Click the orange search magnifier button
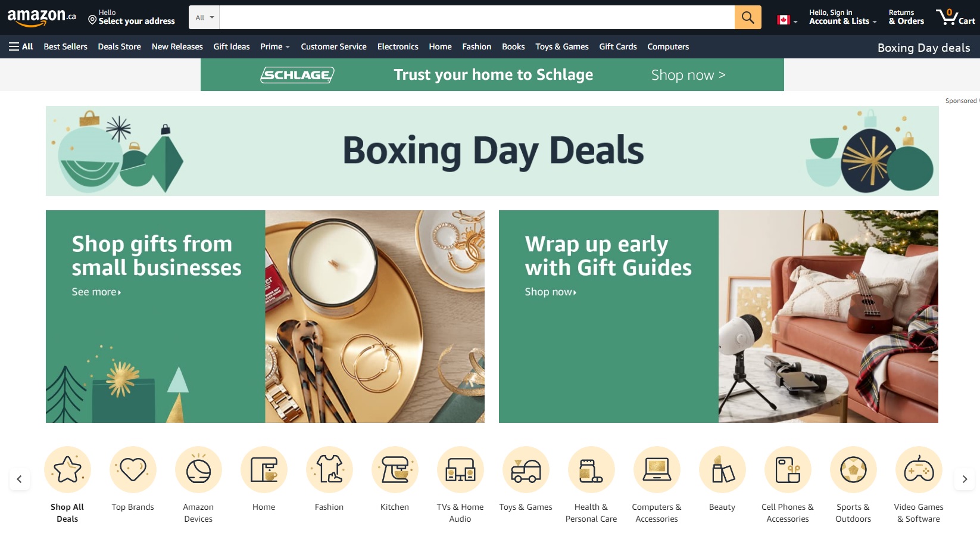This screenshot has width=980, height=536. click(748, 17)
